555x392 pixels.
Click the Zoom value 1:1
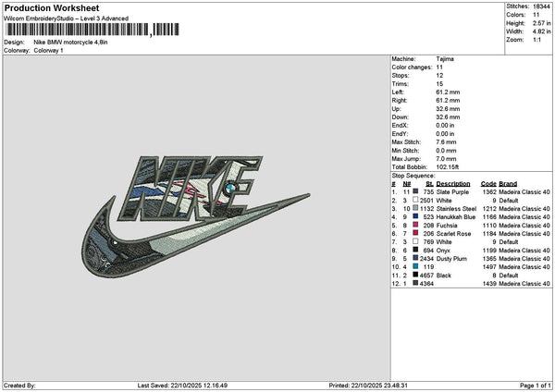536,40
